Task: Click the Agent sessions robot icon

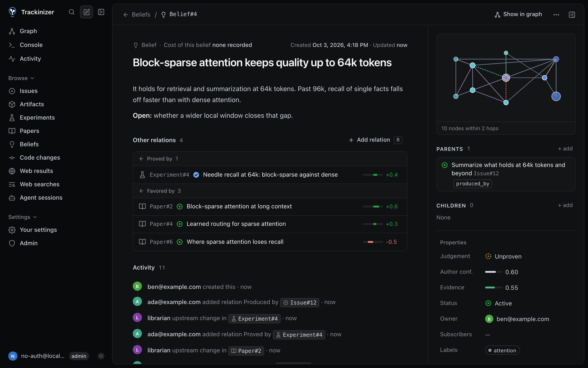Action: pos(12,198)
